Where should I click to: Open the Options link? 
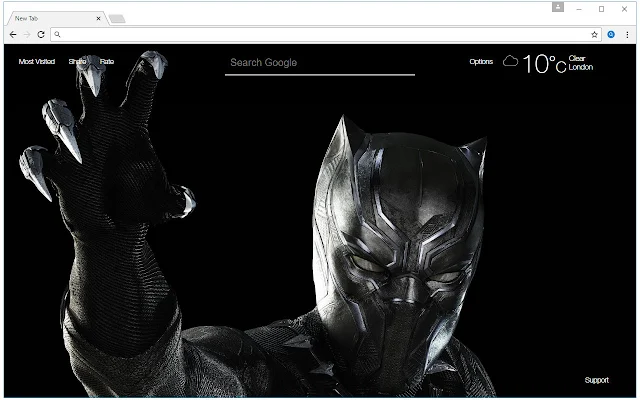point(481,61)
